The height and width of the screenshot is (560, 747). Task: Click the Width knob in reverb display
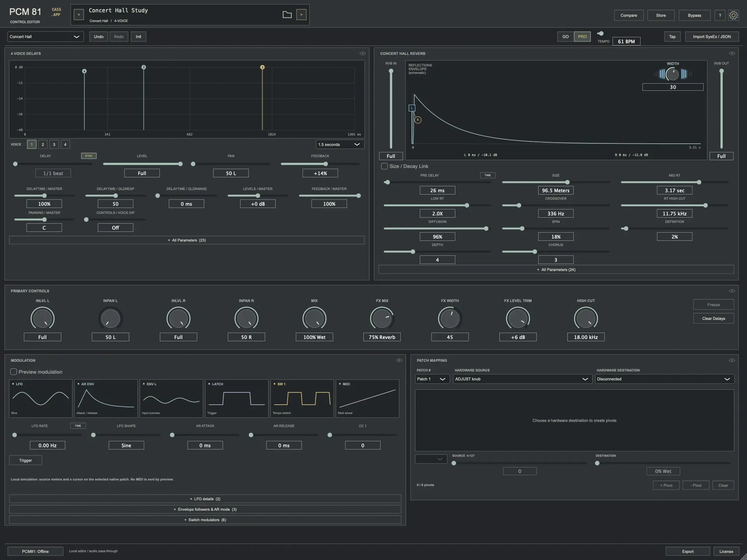[672, 74]
